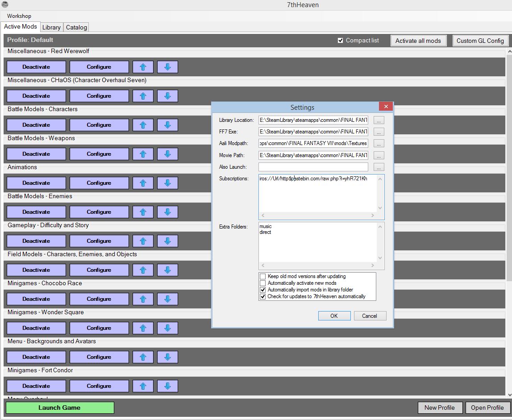The width and height of the screenshot is (512, 420).
Task: Move Animations mod up in load order
Action: (143, 183)
